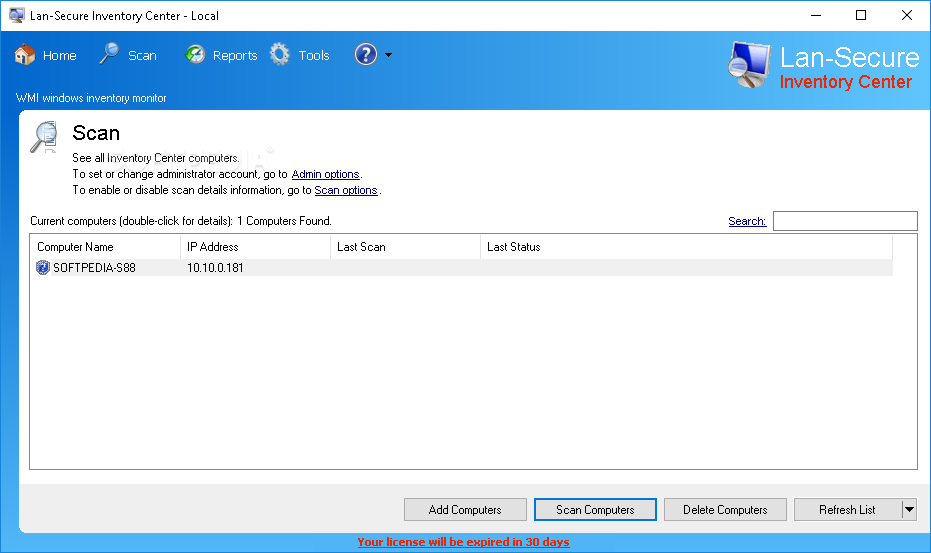
Task: Close the Inventory Center window
Action: tap(907, 15)
